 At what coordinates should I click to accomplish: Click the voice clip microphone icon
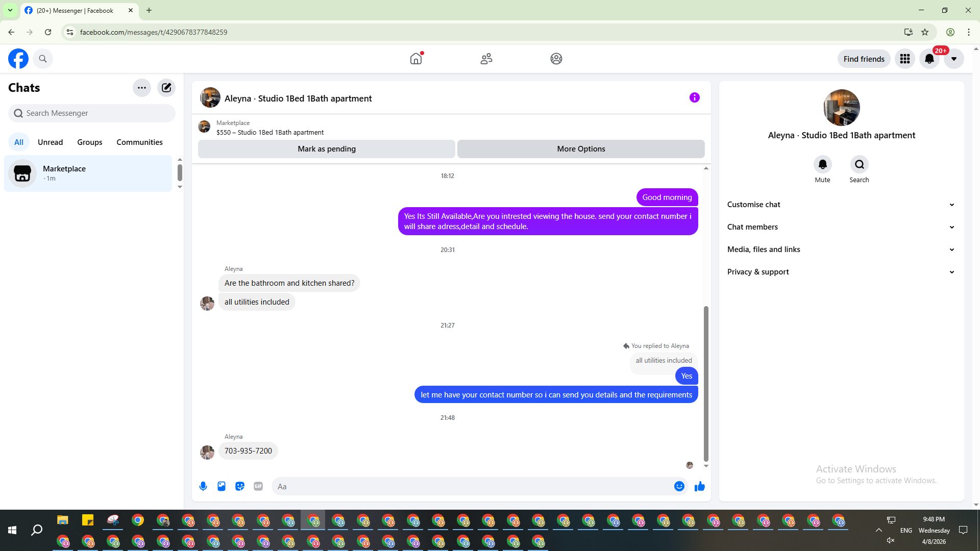(x=203, y=486)
